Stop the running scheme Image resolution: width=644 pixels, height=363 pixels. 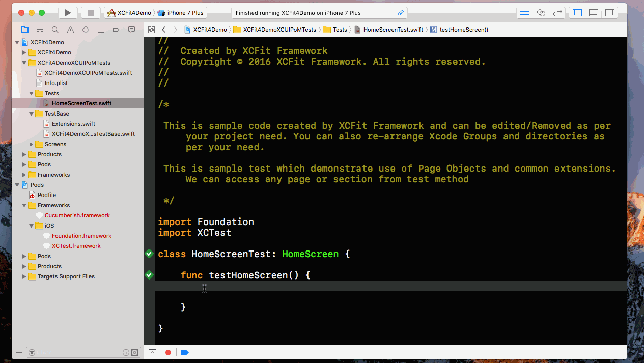[x=93, y=12]
